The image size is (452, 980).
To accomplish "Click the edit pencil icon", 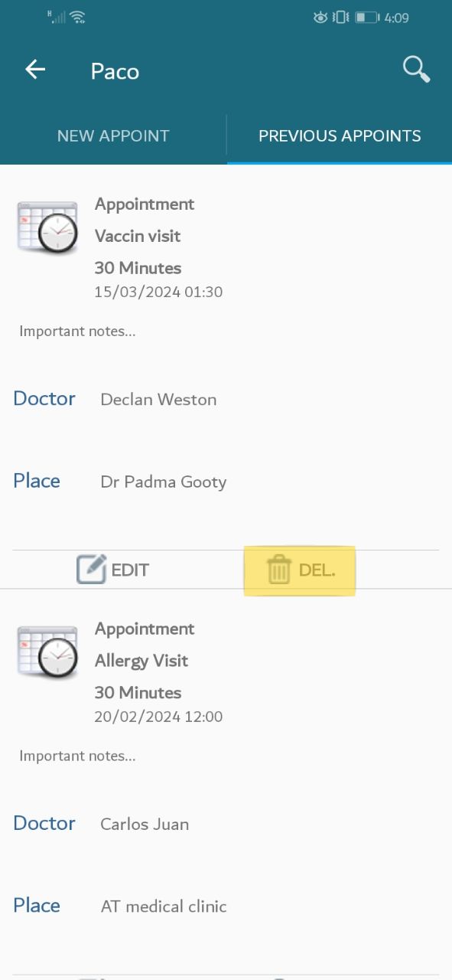I will click(x=91, y=570).
